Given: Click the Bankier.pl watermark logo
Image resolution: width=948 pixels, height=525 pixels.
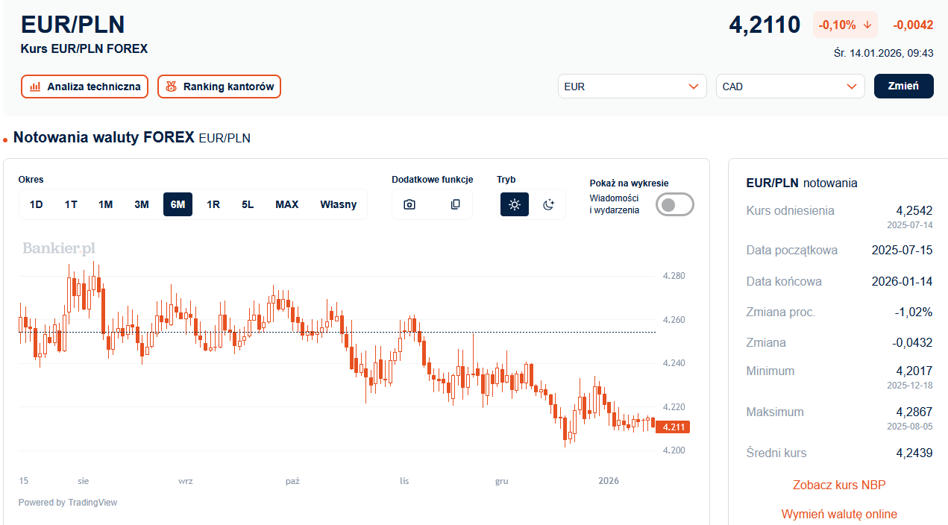Looking at the screenshot, I should point(59,248).
